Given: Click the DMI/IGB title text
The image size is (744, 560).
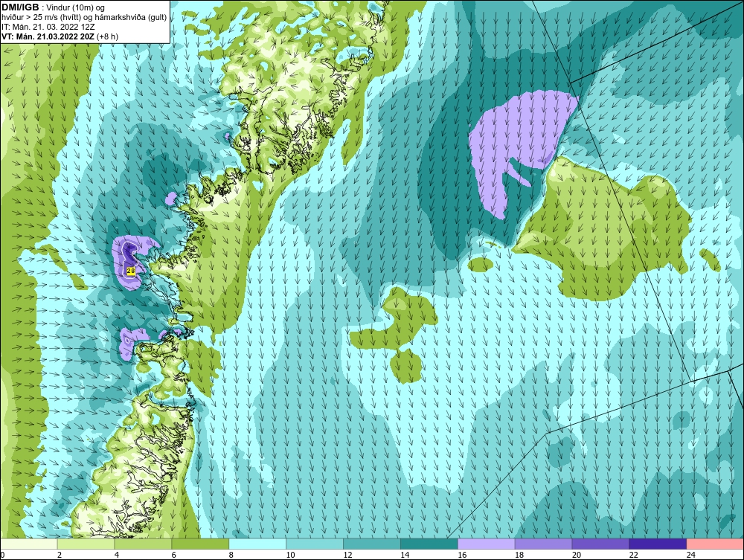Looking at the screenshot, I should [x=20, y=7].
